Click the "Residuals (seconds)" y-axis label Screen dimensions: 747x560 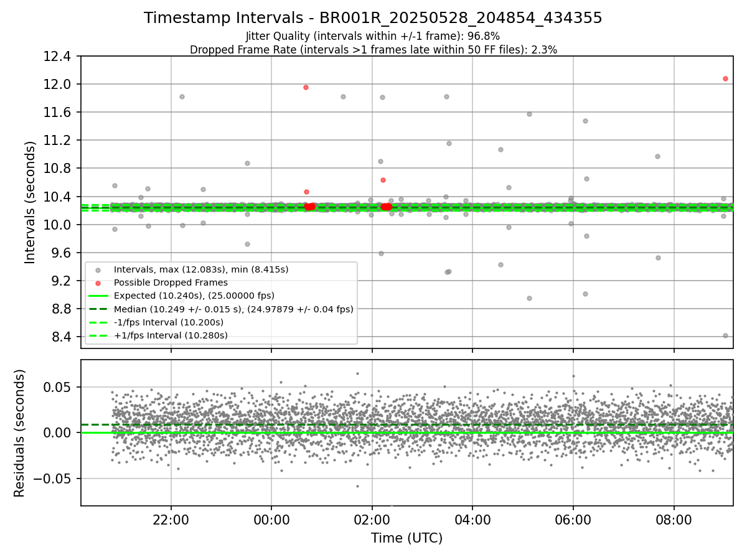click(x=20, y=433)
